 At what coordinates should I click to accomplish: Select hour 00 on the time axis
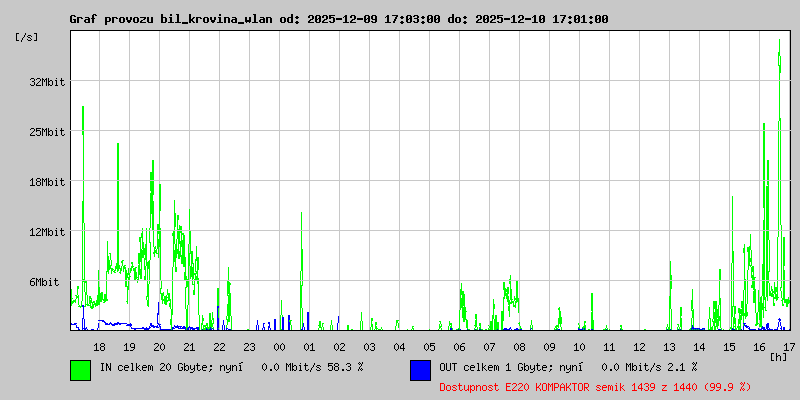279,346
